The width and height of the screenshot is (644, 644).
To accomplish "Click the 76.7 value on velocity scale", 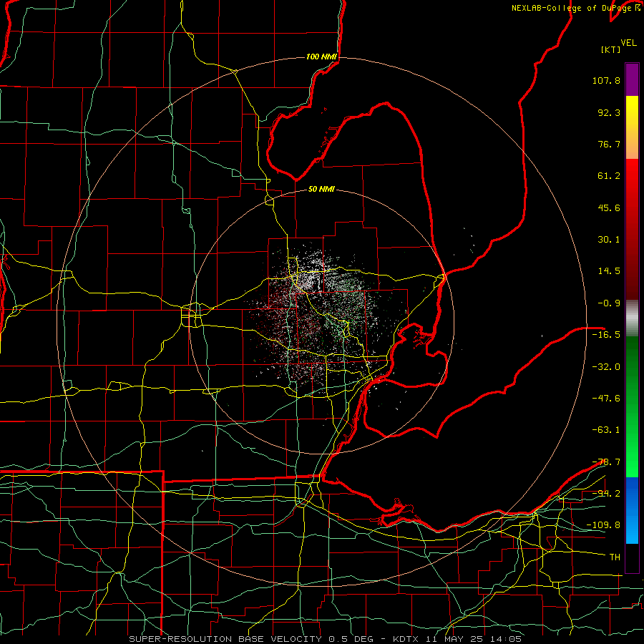I will pos(609,144).
